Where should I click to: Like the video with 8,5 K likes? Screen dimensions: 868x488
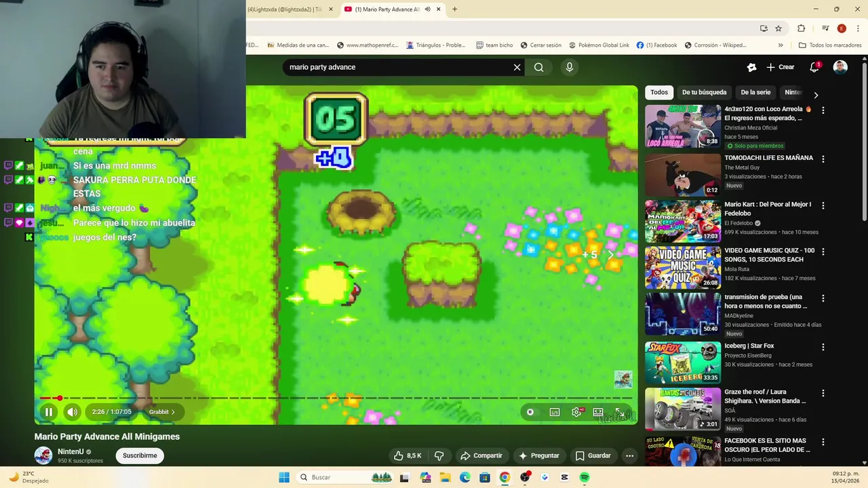[408, 455]
